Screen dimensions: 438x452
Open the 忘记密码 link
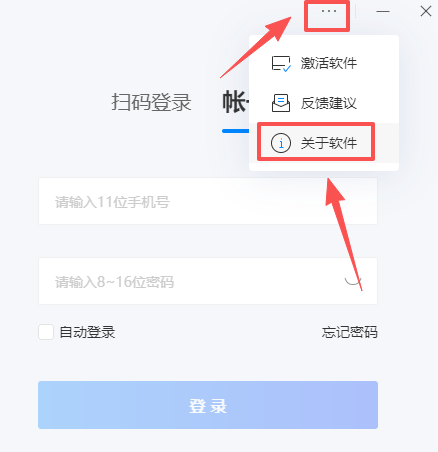[350, 332]
